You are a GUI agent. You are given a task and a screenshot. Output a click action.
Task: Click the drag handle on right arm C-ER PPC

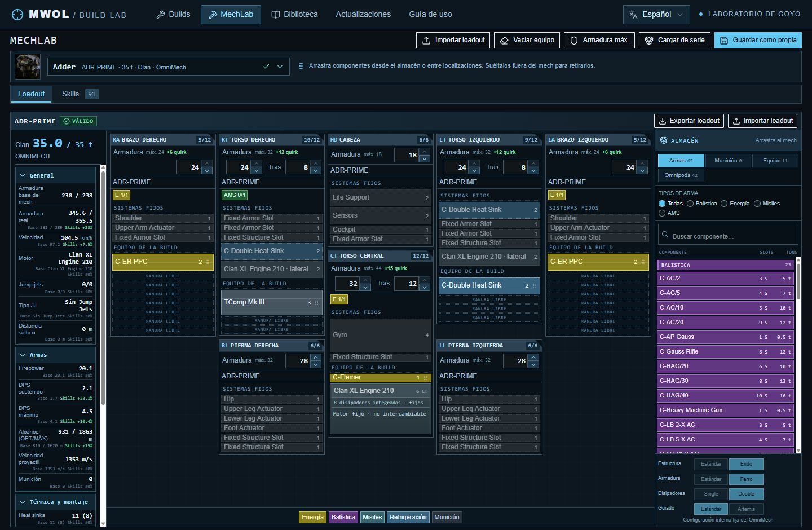208,262
